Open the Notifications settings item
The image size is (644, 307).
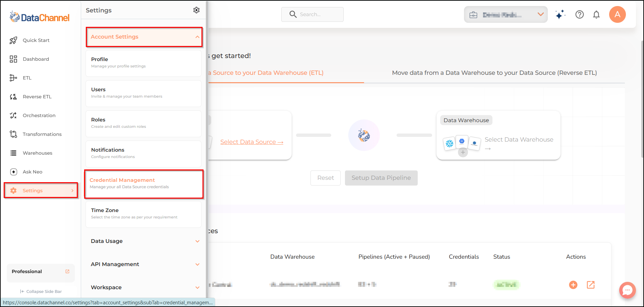(143, 154)
